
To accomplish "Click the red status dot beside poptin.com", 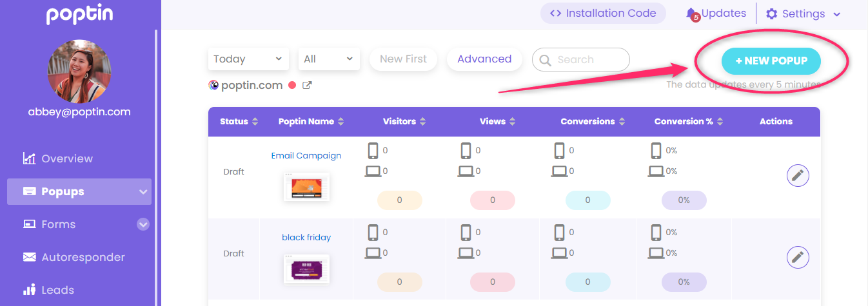I will tap(292, 85).
